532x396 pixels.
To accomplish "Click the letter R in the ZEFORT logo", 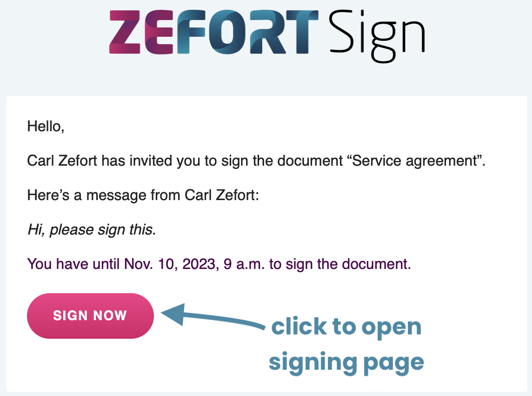I will pos(267,32).
